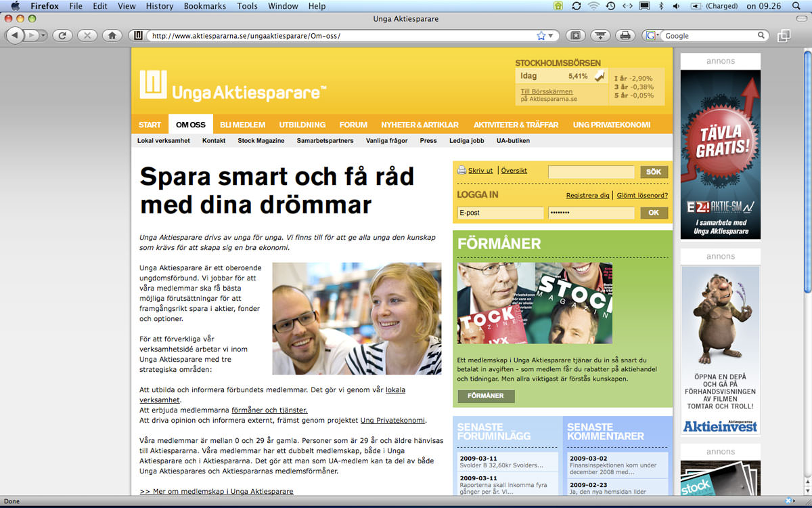Click the new-window icon beside the search box
The image size is (812, 508).
coord(784,35)
